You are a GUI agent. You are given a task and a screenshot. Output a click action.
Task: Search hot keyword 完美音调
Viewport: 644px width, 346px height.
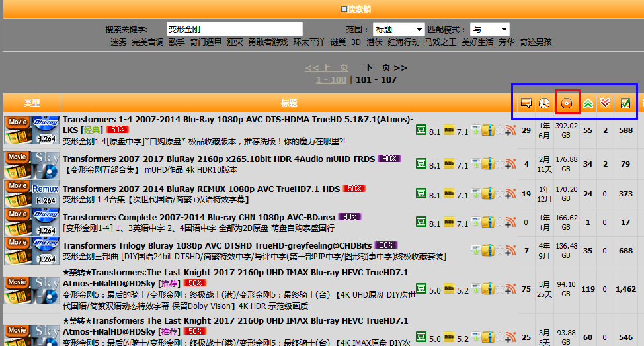tap(147, 42)
